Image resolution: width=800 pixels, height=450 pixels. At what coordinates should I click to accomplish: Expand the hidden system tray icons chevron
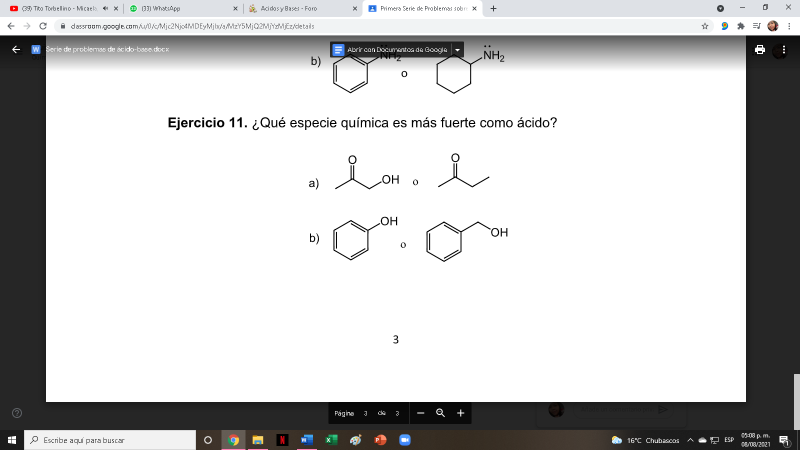690,440
